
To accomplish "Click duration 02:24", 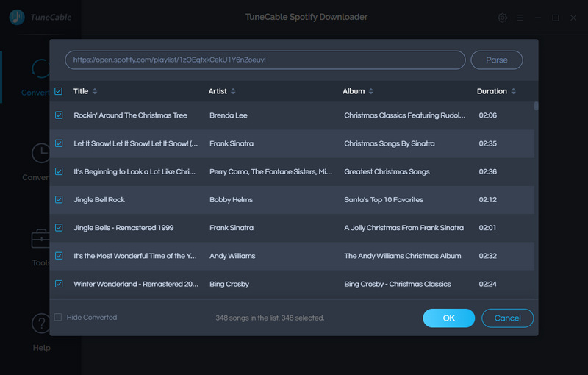I will tap(487, 284).
